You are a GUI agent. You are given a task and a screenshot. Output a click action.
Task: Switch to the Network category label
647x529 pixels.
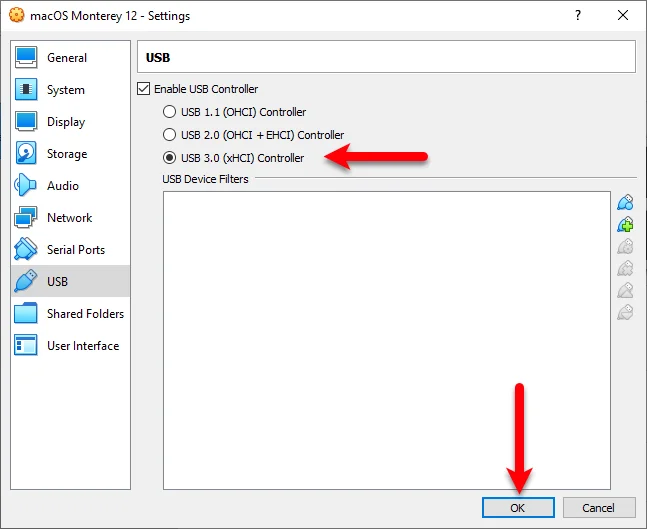pos(69,217)
